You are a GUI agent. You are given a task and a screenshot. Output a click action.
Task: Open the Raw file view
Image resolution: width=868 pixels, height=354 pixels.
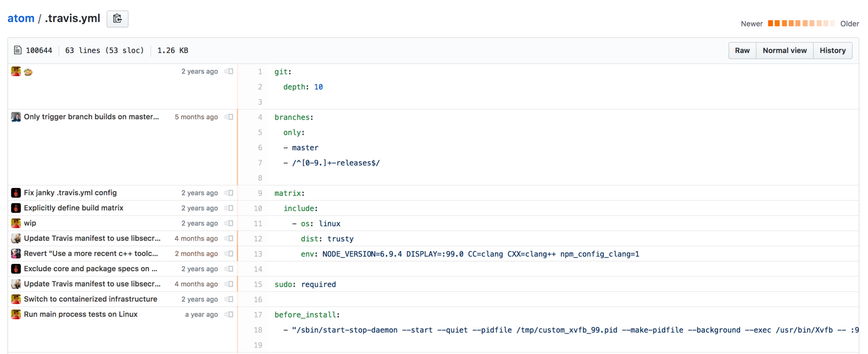[742, 50]
